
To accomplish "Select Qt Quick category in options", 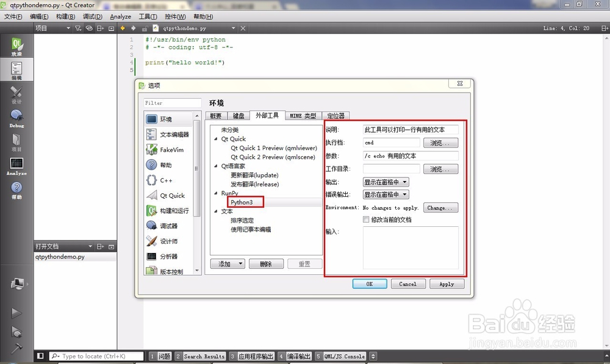I will click(168, 195).
